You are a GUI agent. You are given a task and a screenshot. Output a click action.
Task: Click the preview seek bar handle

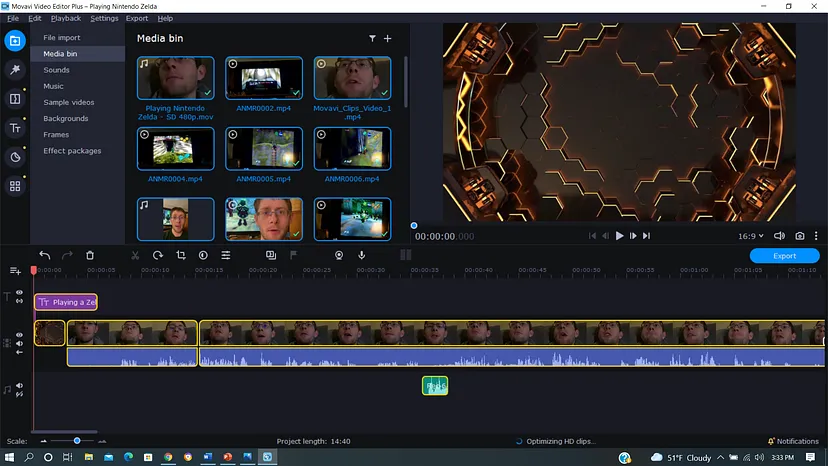click(414, 226)
